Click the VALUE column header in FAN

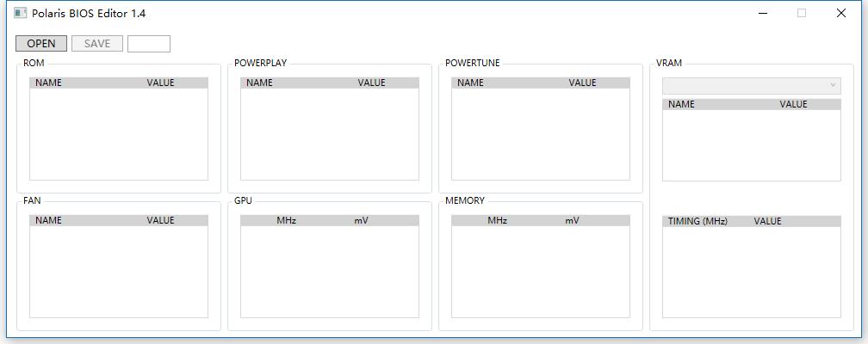(160, 221)
